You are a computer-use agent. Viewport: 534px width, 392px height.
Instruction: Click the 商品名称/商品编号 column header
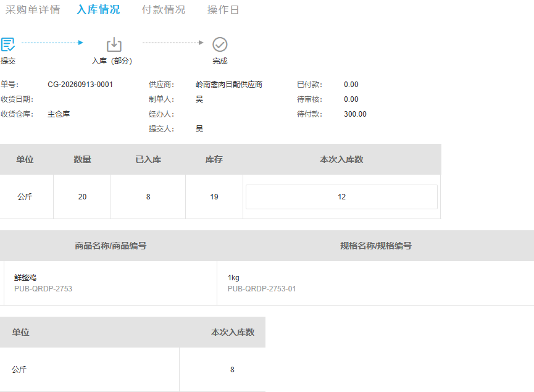coord(111,246)
